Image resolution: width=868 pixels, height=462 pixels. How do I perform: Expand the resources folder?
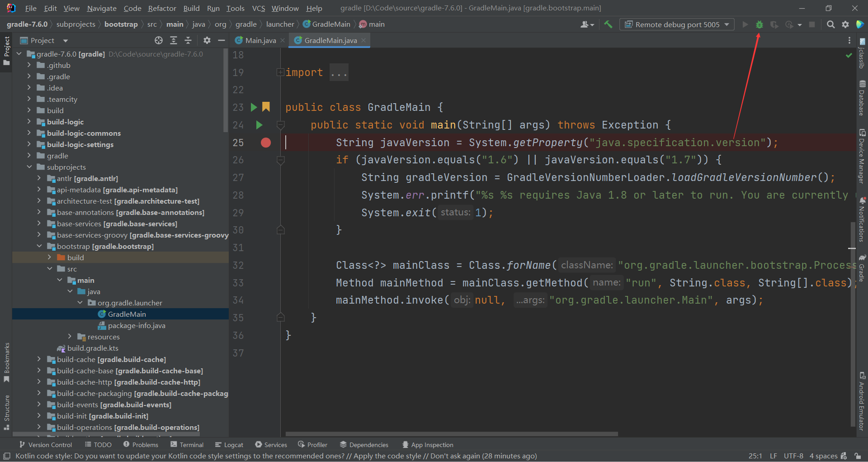point(70,337)
